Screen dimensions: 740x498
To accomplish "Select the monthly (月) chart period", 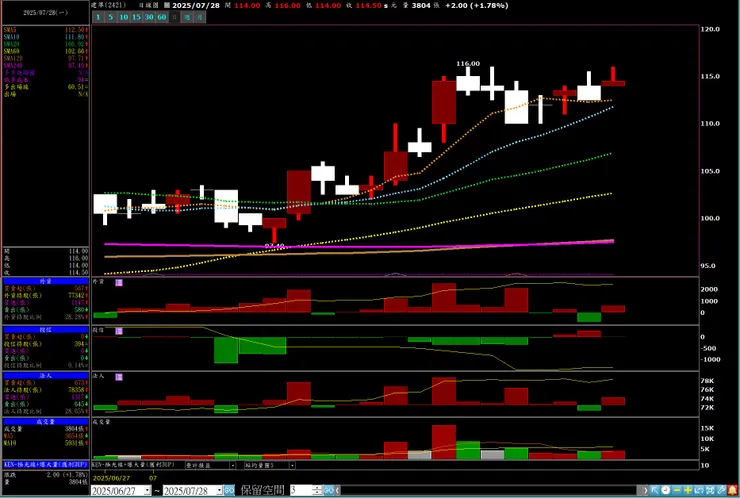I will [200, 17].
